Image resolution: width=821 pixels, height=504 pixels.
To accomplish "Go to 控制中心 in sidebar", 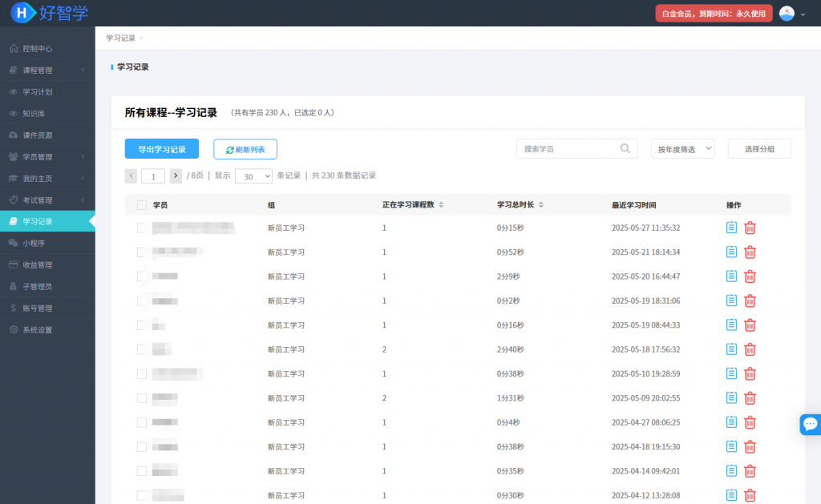I will click(47, 48).
